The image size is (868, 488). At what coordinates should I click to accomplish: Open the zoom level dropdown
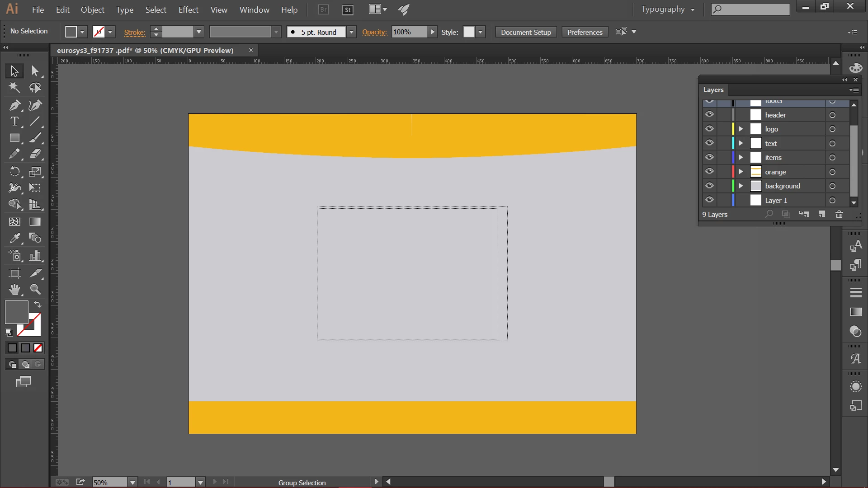click(x=132, y=483)
